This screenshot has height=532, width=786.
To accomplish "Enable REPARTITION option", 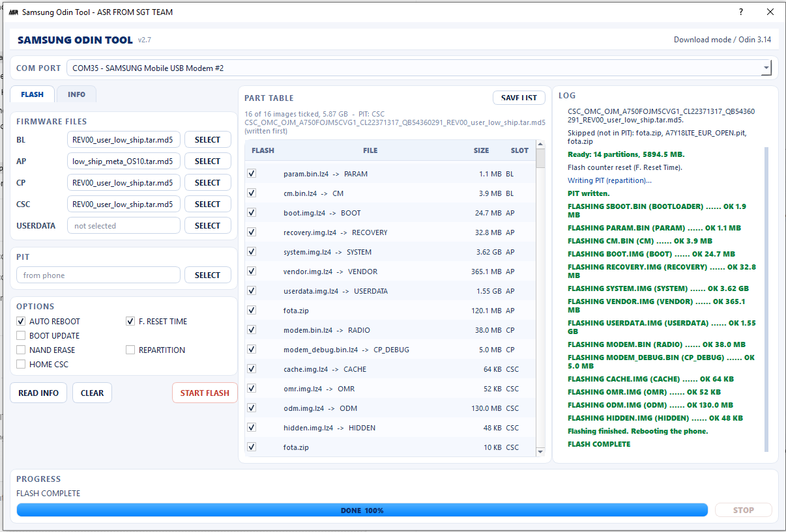I will [x=130, y=350].
